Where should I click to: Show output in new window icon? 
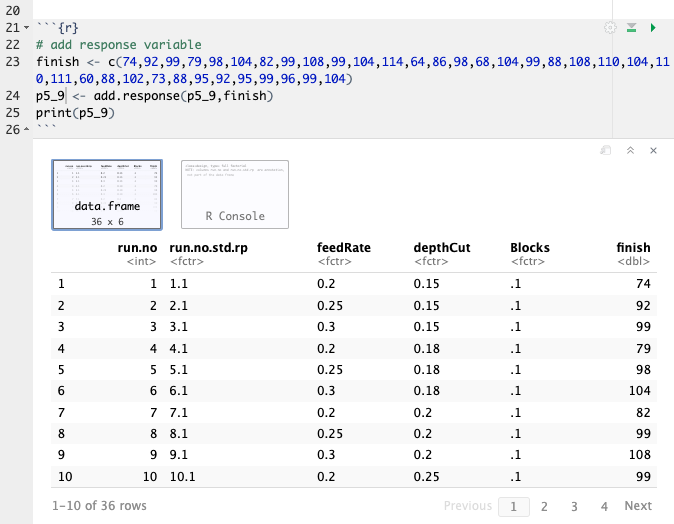coord(606,150)
